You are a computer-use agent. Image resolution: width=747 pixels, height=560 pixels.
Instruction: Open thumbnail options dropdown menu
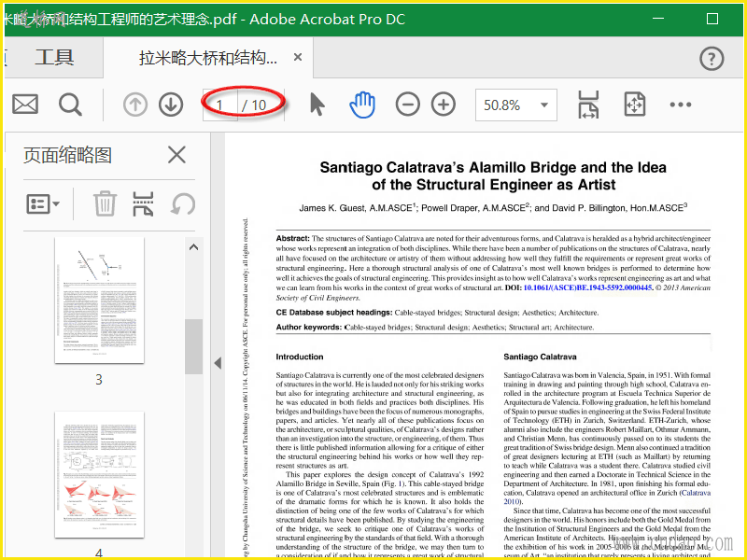tap(43, 204)
